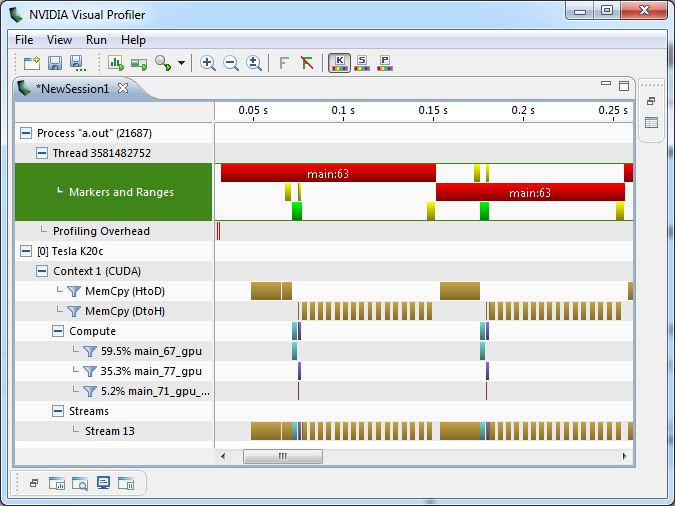675x506 pixels.
Task: Select the Markers and Ranges row
Action: pyautogui.click(x=114, y=192)
